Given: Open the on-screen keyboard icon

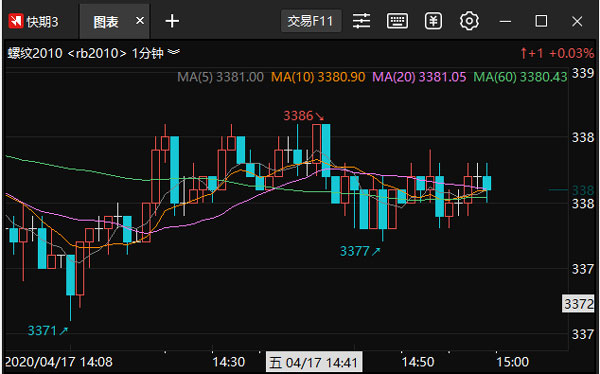Looking at the screenshot, I should 397,21.
